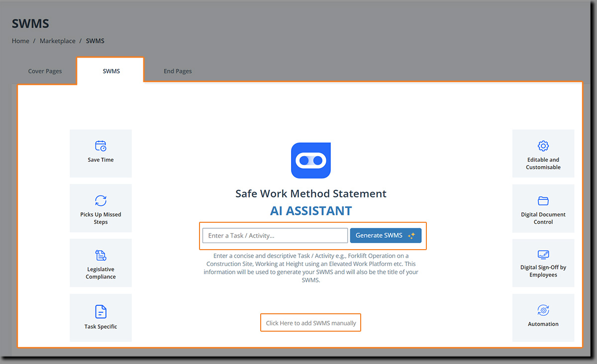The height and width of the screenshot is (364, 597).
Task: Click the Legislative Compliance document icon
Action: (x=100, y=255)
